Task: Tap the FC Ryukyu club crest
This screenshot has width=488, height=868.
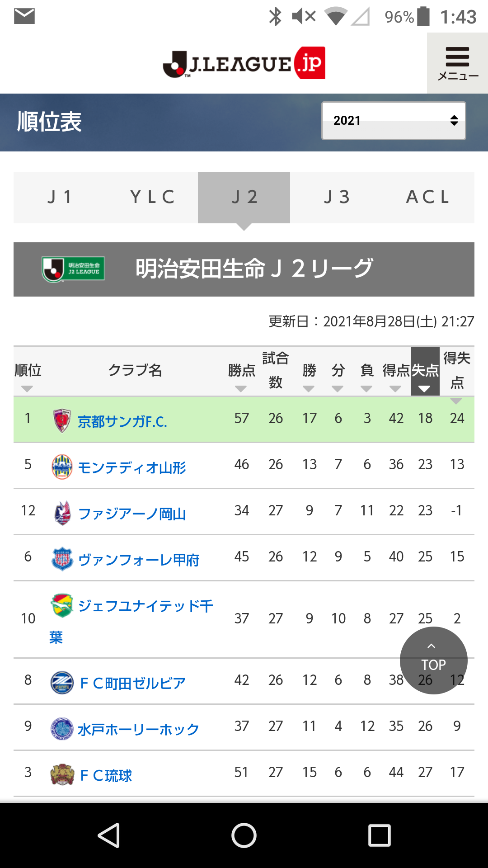Action: 62,774
